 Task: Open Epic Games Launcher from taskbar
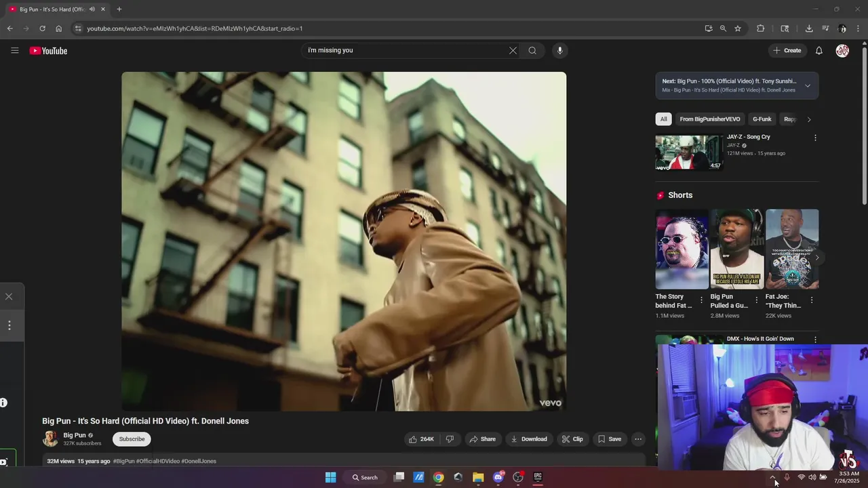click(538, 477)
